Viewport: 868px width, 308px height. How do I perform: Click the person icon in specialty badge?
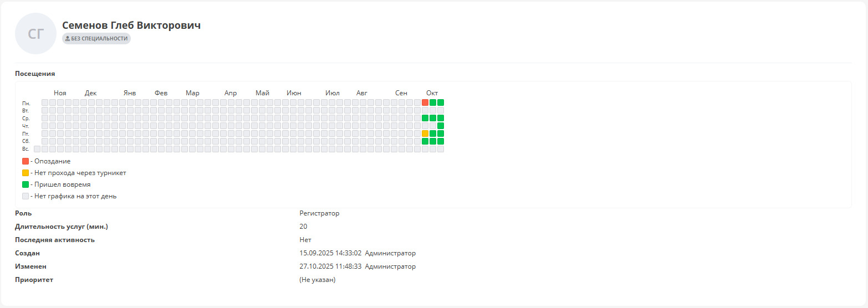pyautogui.click(x=68, y=39)
